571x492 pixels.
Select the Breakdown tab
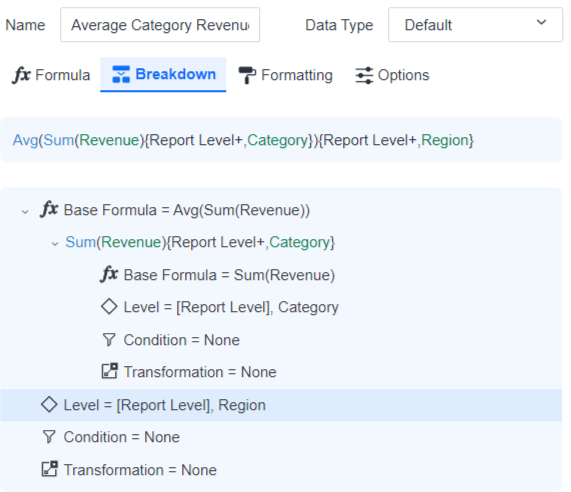163,74
